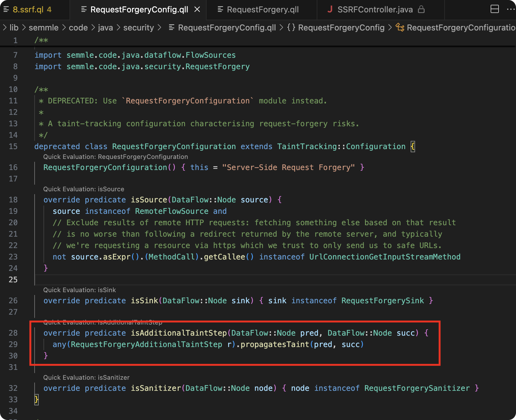Open the SSRFController.java tab
The width and height of the screenshot is (516, 420).
point(375,10)
